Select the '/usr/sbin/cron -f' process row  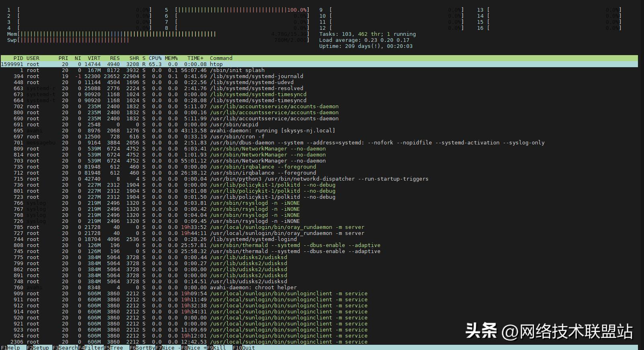tap(319, 137)
